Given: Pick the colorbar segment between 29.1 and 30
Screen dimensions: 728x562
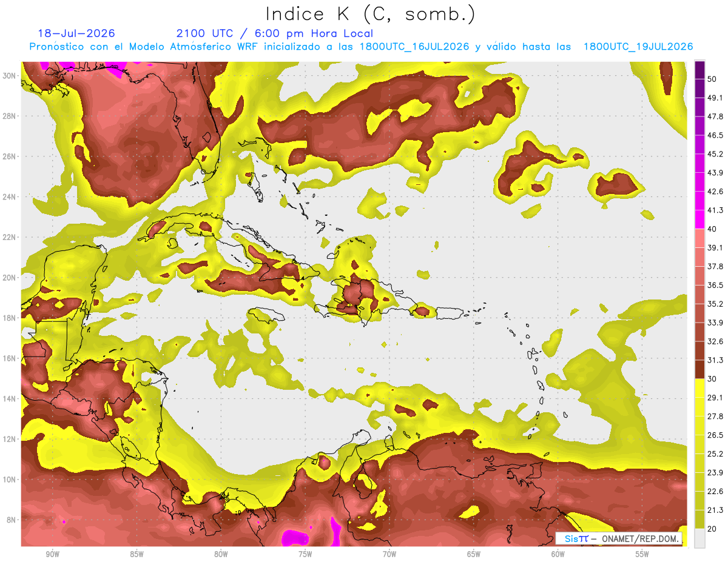Looking at the screenshot, I should click(699, 388).
